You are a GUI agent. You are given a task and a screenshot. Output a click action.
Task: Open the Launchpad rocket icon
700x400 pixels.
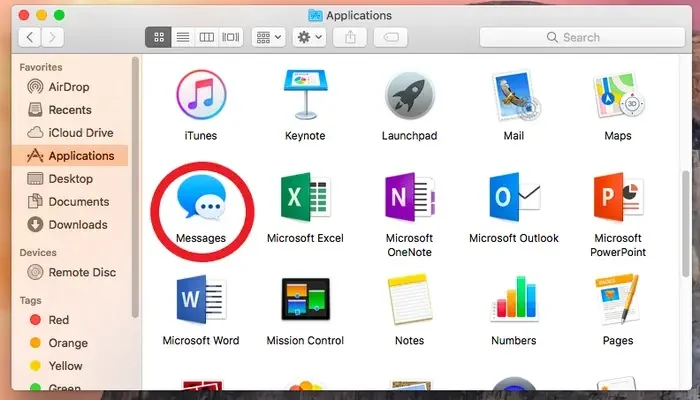click(409, 96)
